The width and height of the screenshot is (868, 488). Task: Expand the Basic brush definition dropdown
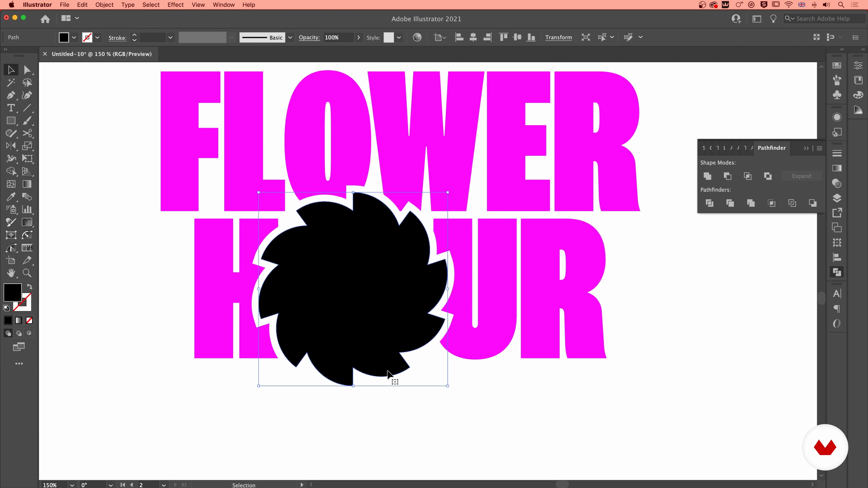coord(290,37)
